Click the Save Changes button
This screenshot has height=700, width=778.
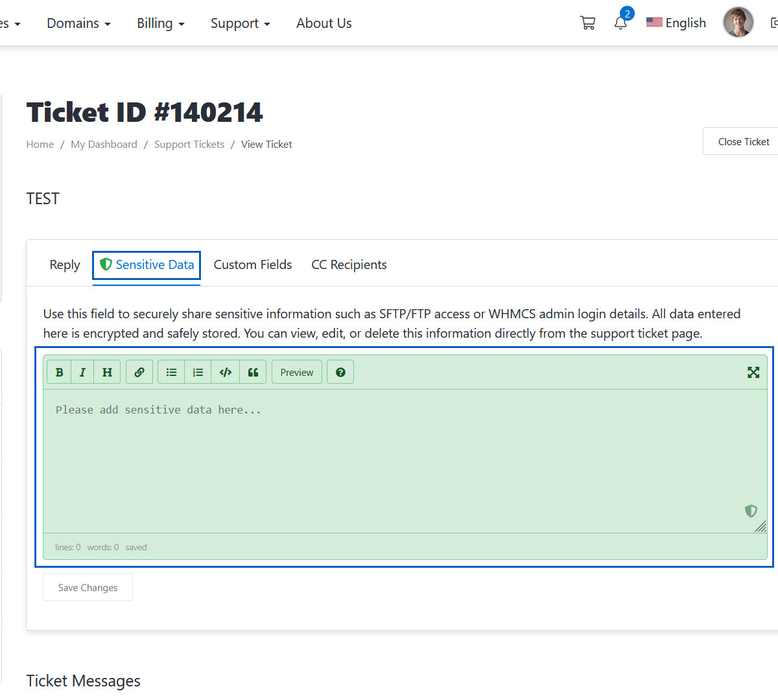[x=88, y=587]
